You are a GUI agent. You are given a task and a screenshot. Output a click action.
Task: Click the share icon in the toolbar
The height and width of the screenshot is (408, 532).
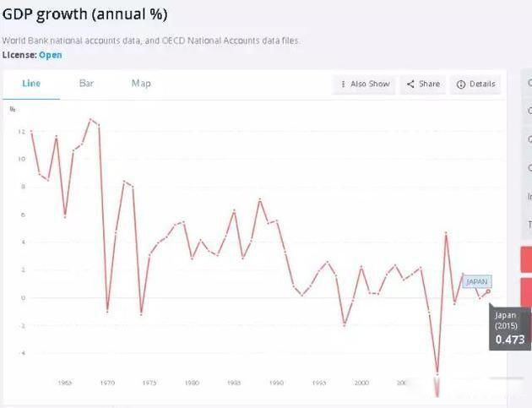(410, 84)
